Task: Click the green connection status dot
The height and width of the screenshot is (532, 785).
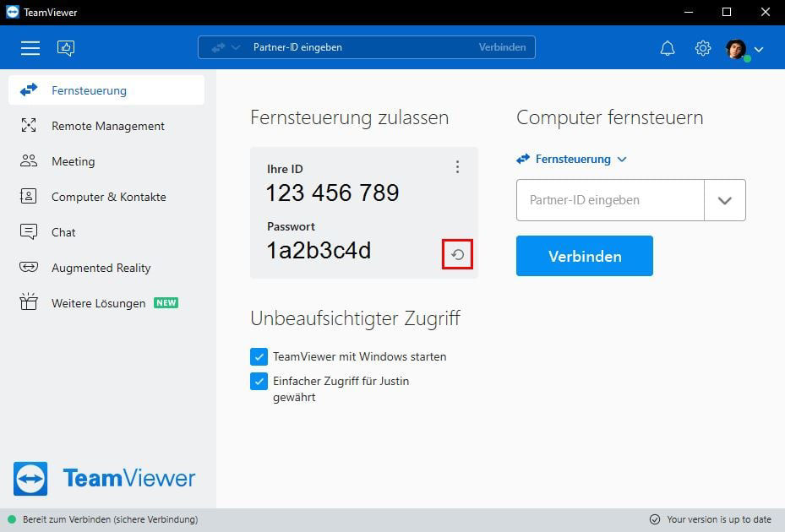Action: [12, 519]
